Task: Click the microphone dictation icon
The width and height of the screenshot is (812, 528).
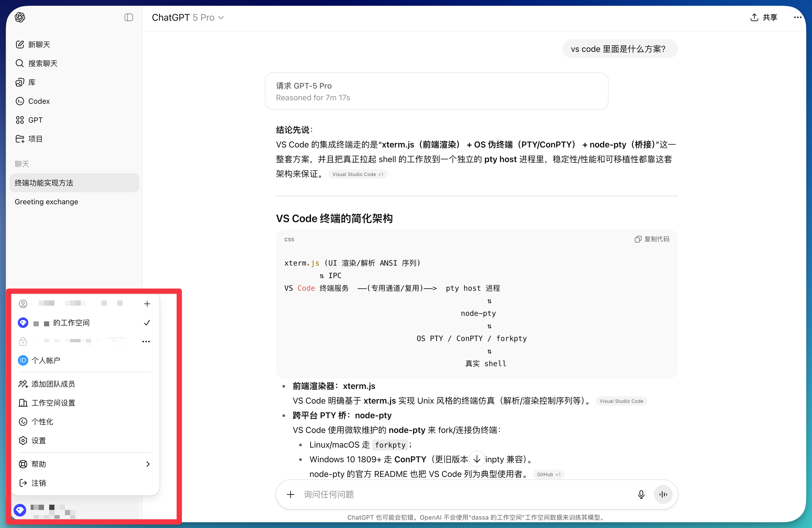Action: [x=641, y=494]
